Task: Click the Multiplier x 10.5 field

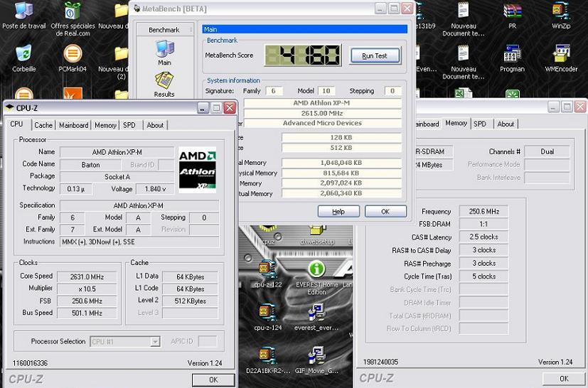Action: (x=87, y=289)
